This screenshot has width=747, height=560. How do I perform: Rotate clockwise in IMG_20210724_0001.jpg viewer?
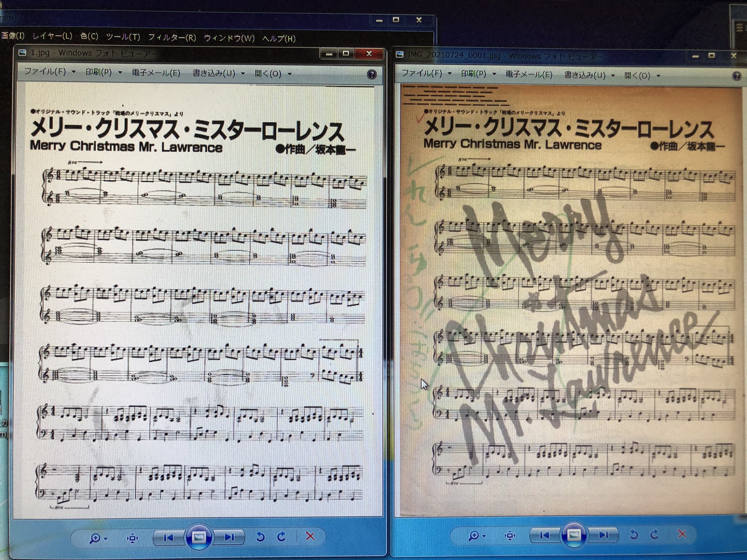[x=654, y=534]
